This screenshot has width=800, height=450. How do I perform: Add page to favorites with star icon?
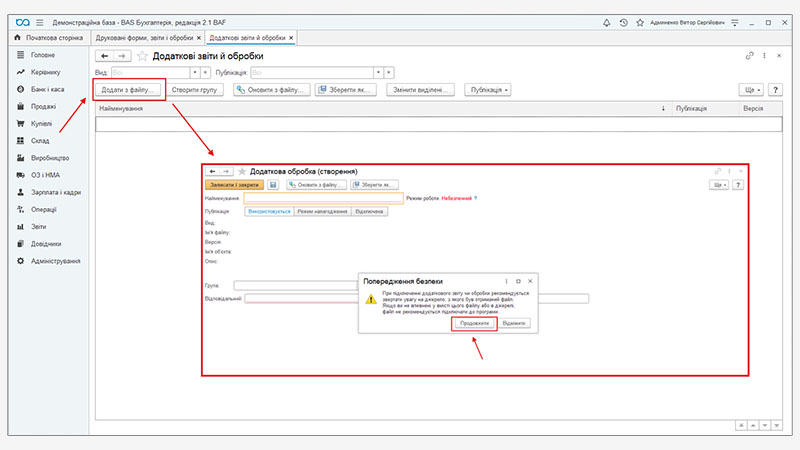142,56
